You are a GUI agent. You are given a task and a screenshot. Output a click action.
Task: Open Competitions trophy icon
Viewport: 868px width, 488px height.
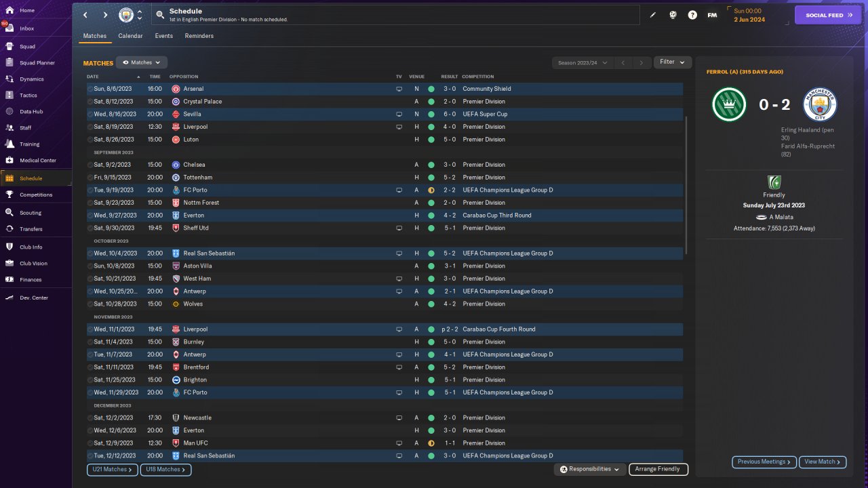[9, 195]
